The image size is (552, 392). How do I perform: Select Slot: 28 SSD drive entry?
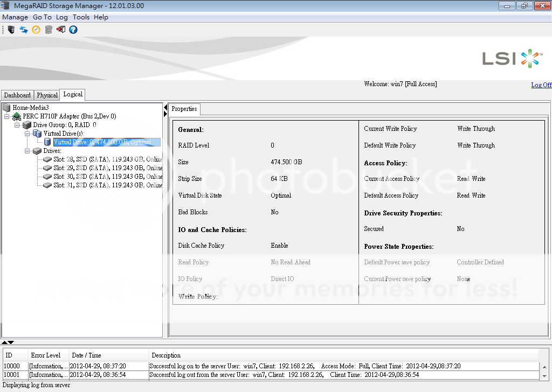pyautogui.click(x=108, y=159)
